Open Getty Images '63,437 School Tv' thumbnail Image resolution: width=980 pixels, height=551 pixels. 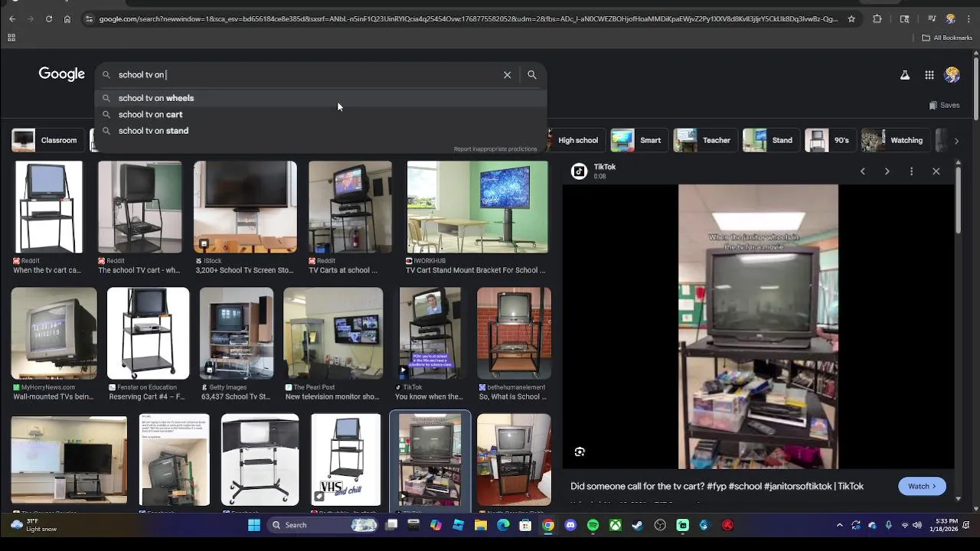[237, 334]
